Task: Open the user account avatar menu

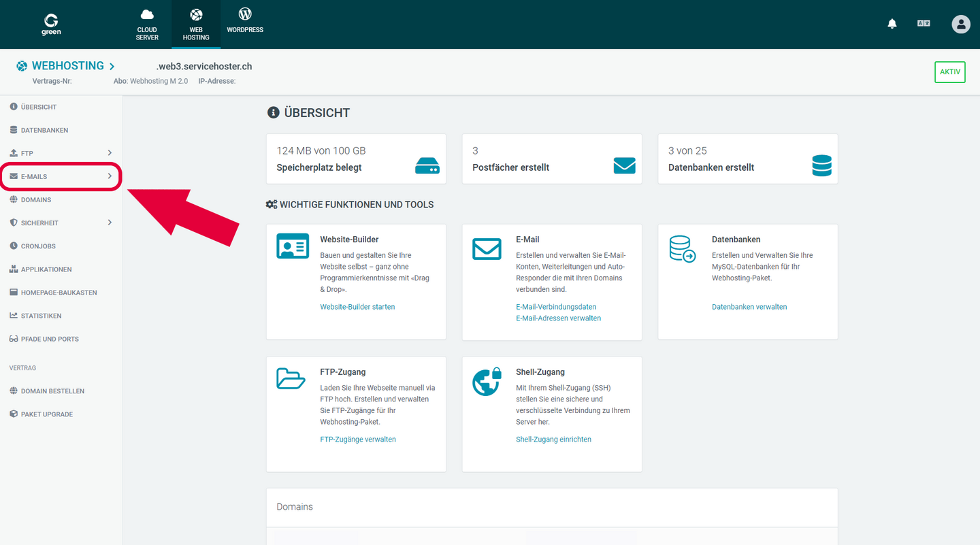Action: click(x=961, y=24)
